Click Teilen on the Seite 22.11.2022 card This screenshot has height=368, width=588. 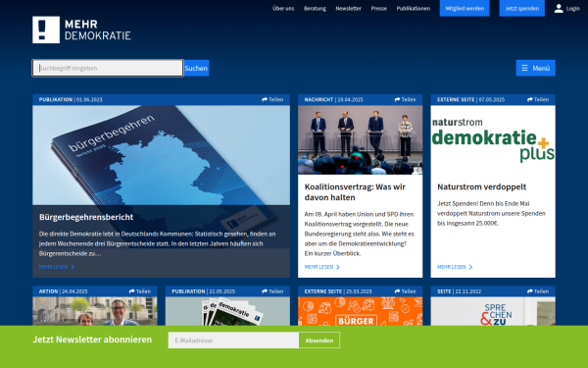(538, 291)
